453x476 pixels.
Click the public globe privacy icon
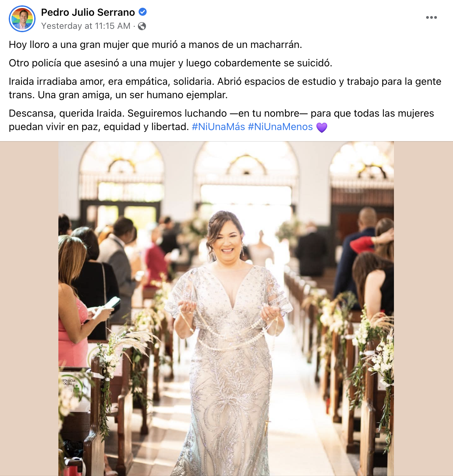pos(142,26)
